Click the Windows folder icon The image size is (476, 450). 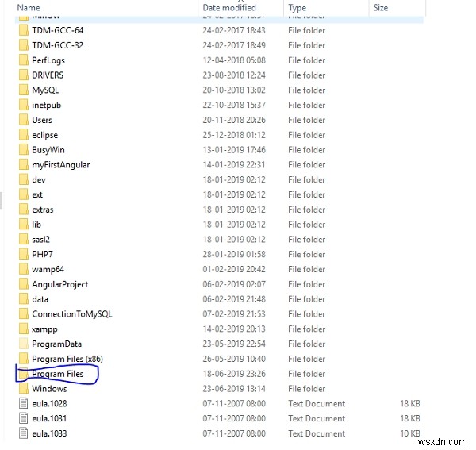point(23,389)
